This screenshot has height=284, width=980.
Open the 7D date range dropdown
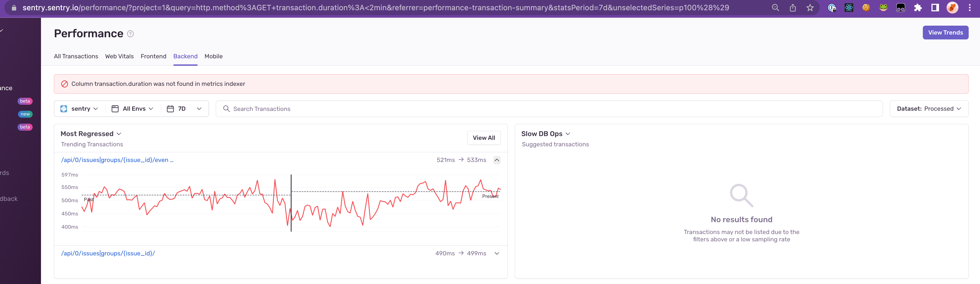point(184,109)
